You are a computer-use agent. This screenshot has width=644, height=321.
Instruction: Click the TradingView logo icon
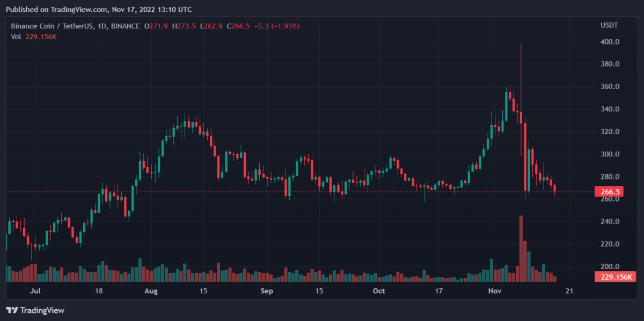click(12, 310)
